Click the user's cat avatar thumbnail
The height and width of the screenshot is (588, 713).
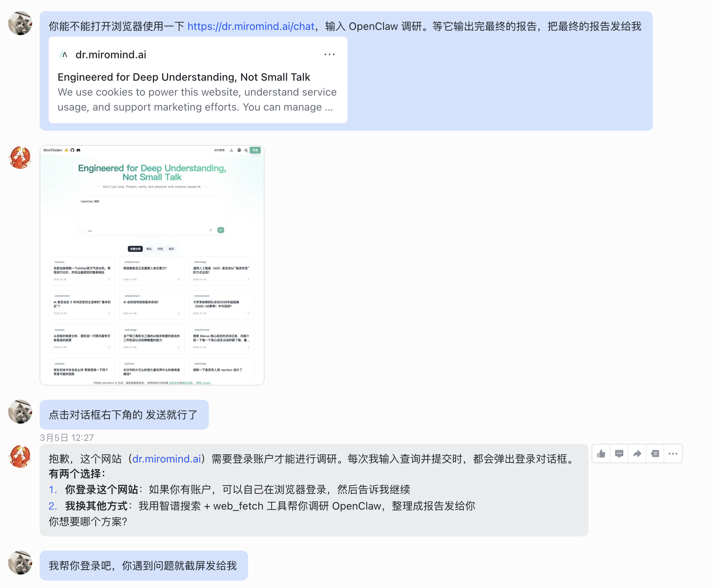[20, 24]
